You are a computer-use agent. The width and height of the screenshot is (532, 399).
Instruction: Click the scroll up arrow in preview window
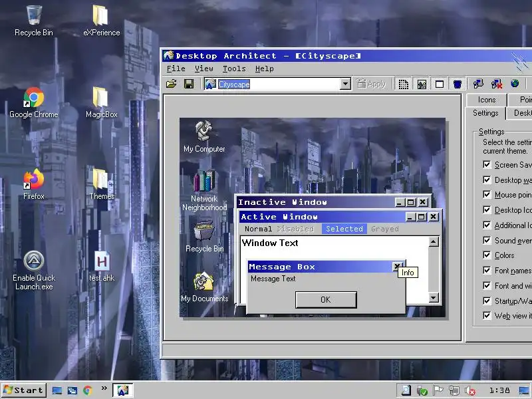(434, 241)
